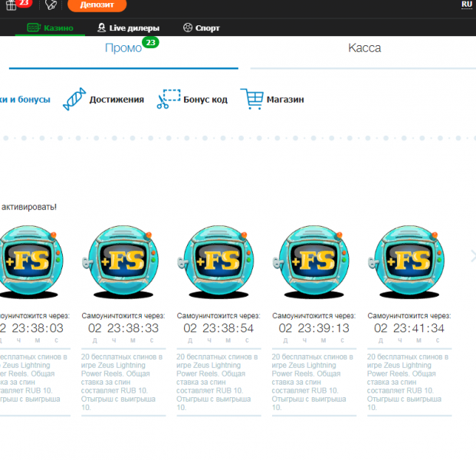Switch to the Казино section
Image resolution: width=476 pixels, height=460 pixels.
click(51, 28)
